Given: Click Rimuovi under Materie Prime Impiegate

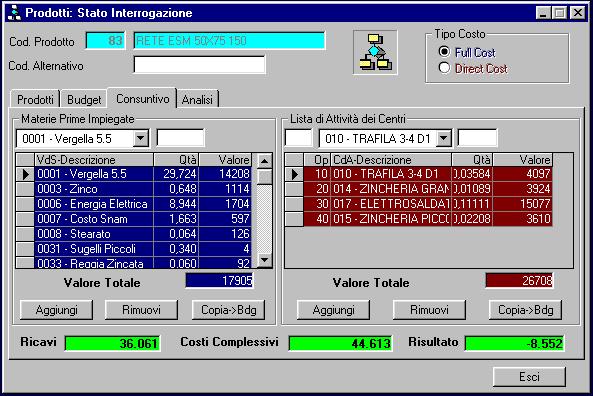Looking at the screenshot, I should [x=141, y=310].
